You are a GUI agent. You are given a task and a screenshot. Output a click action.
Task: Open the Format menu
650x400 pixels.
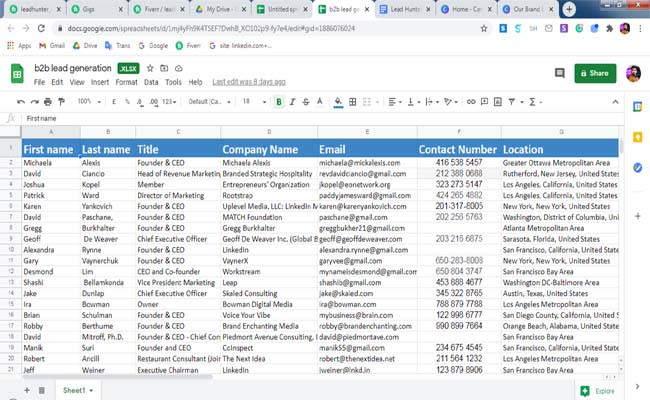click(126, 82)
